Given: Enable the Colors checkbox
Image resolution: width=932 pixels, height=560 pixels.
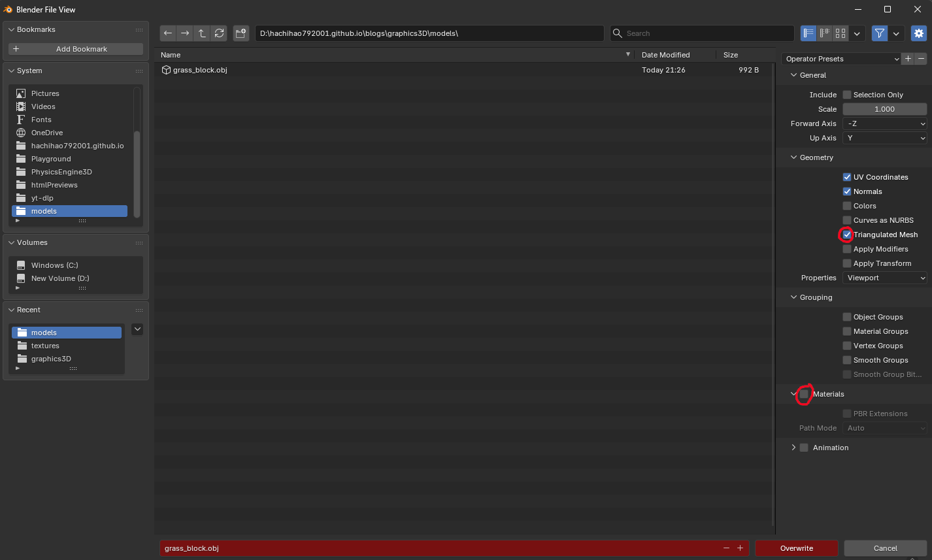Looking at the screenshot, I should tap(847, 206).
